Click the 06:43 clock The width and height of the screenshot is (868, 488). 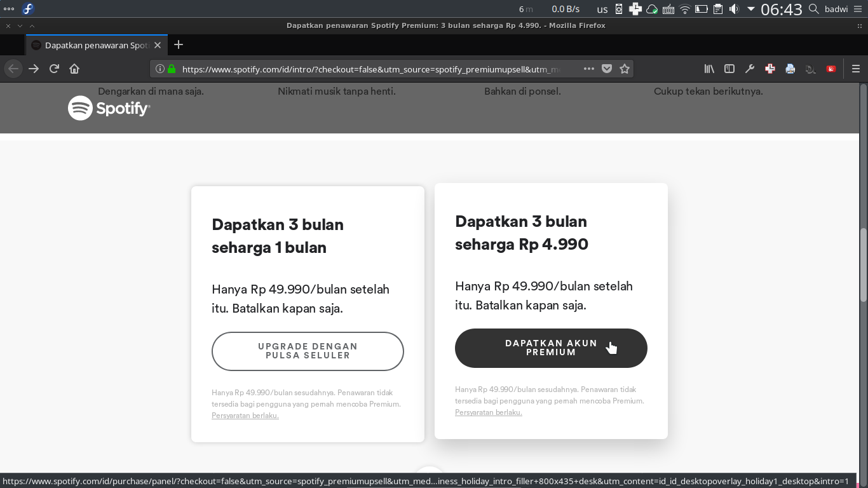[782, 9]
